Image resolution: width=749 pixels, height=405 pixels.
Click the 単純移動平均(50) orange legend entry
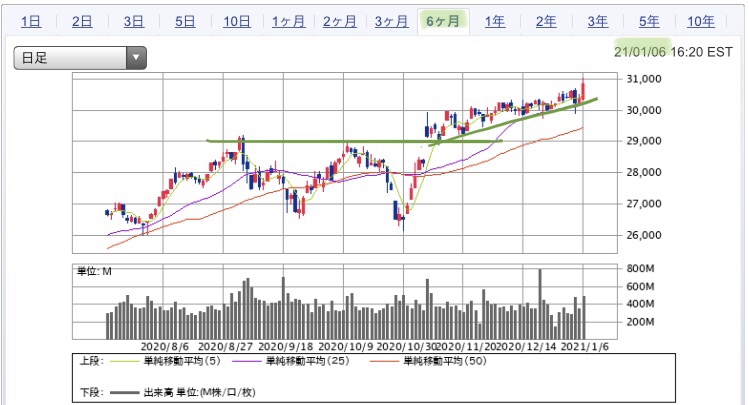click(x=428, y=361)
